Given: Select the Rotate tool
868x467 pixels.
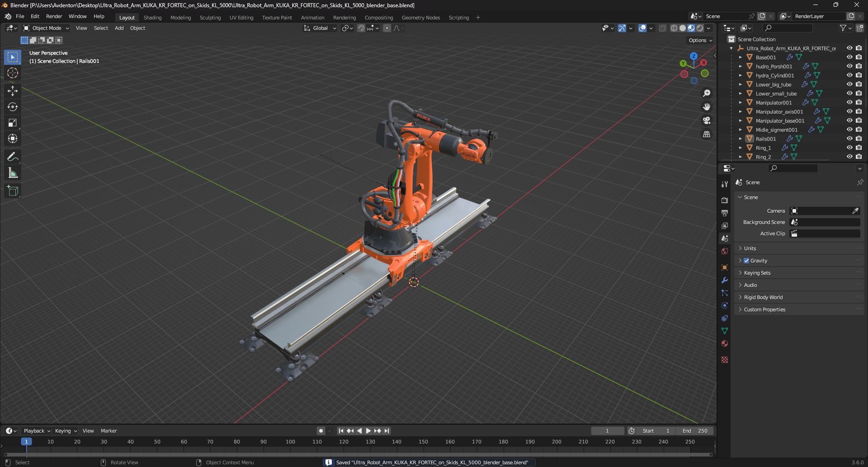Looking at the screenshot, I should [x=13, y=107].
